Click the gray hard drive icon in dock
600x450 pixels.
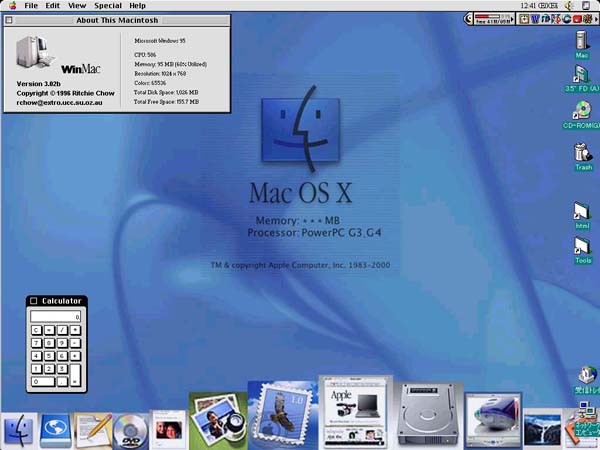(428, 415)
